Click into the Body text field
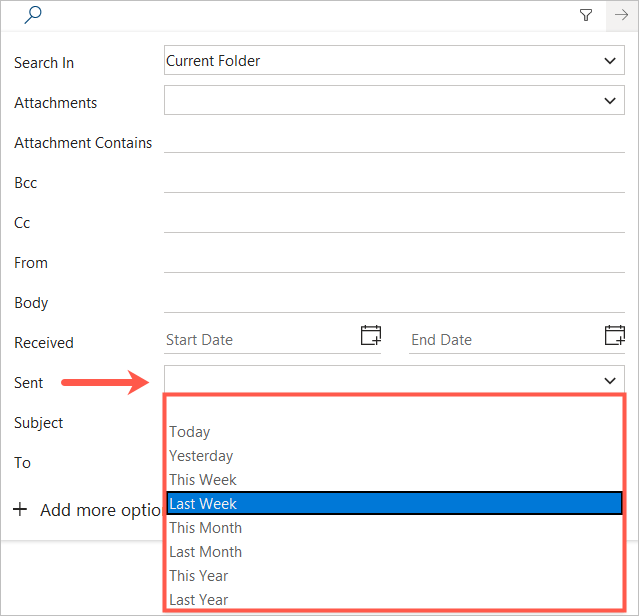The image size is (639, 616). (x=394, y=302)
